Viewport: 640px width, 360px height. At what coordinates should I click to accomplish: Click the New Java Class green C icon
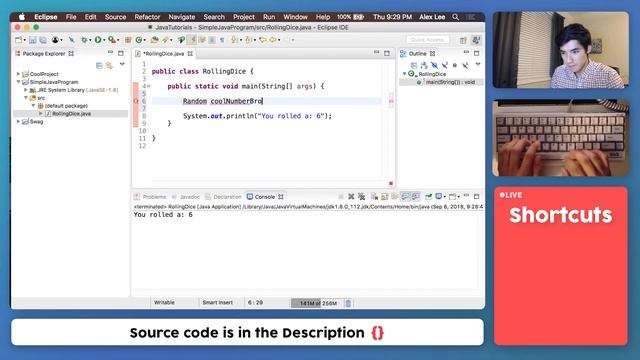point(139,40)
